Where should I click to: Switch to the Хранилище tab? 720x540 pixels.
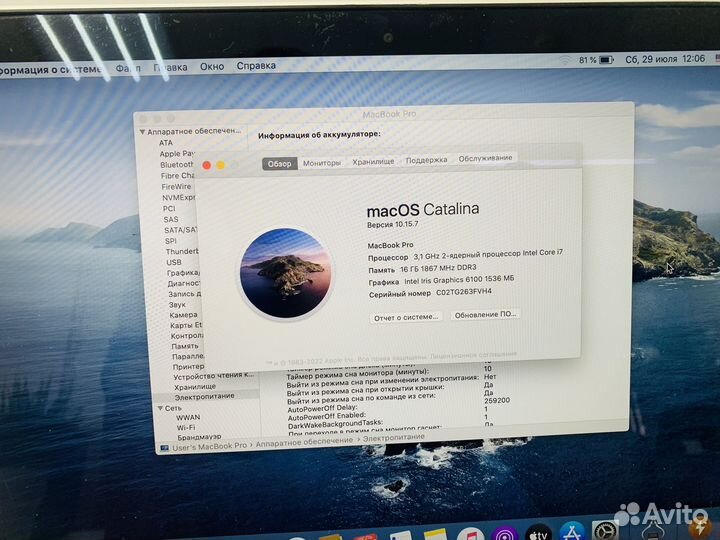(373, 162)
